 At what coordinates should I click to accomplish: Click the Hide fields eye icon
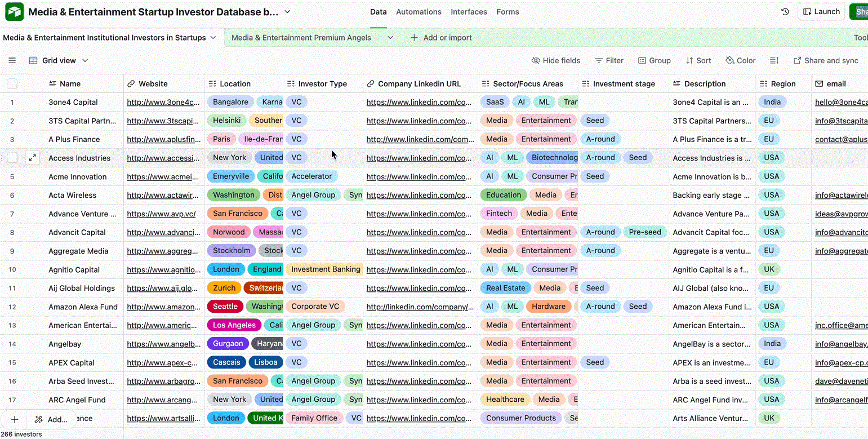pos(536,60)
